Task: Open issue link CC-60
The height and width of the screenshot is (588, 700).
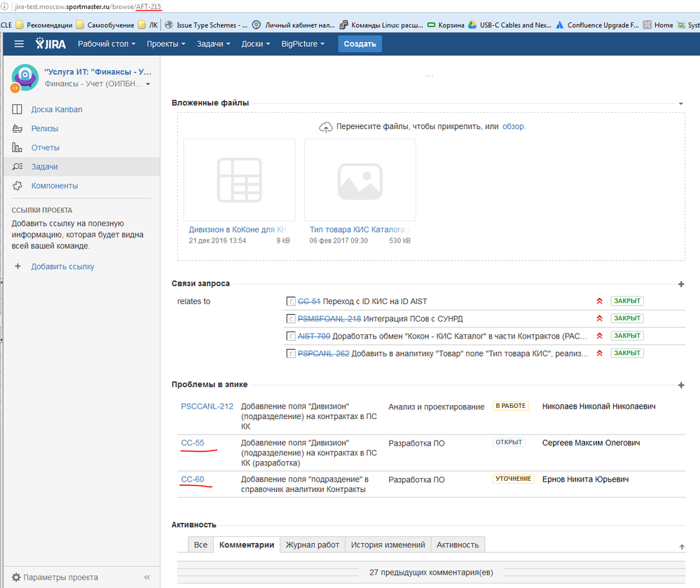Action: pos(193,479)
